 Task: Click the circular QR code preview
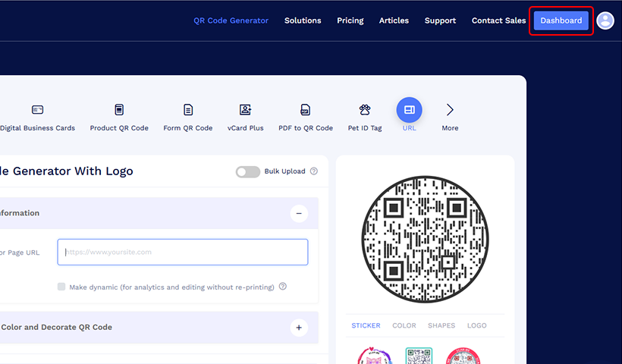(426, 240)
